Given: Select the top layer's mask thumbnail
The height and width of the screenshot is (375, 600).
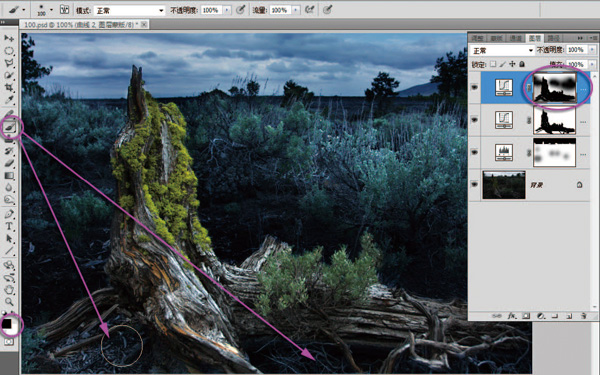Looking at the screenshot, I should [554, 88].
